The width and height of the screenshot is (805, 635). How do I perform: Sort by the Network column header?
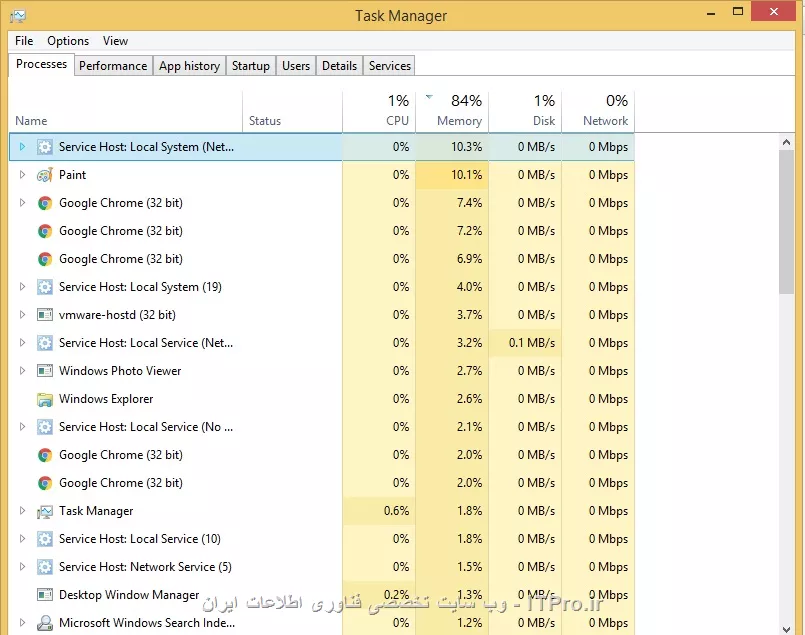[x=598, y=111]
